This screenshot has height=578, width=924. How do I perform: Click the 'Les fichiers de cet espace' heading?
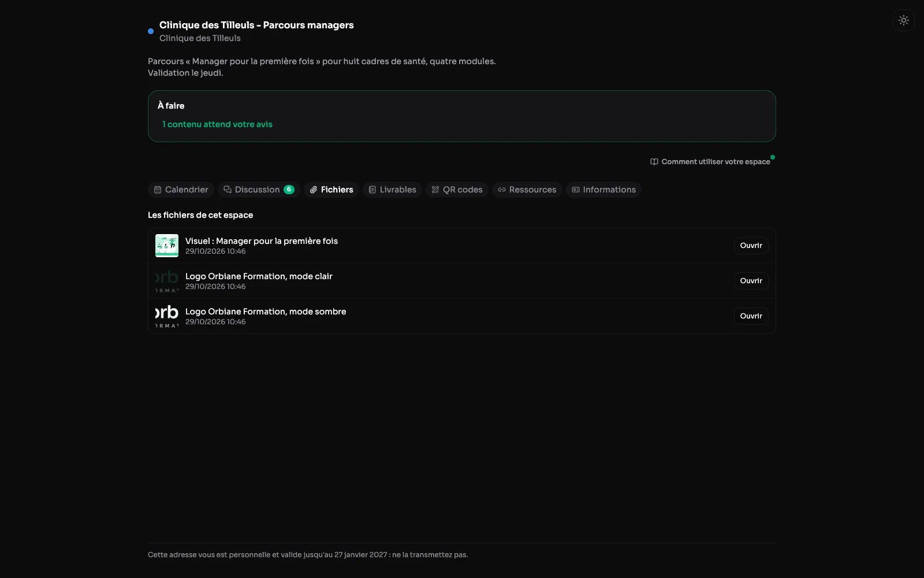(x=200, y=215)
